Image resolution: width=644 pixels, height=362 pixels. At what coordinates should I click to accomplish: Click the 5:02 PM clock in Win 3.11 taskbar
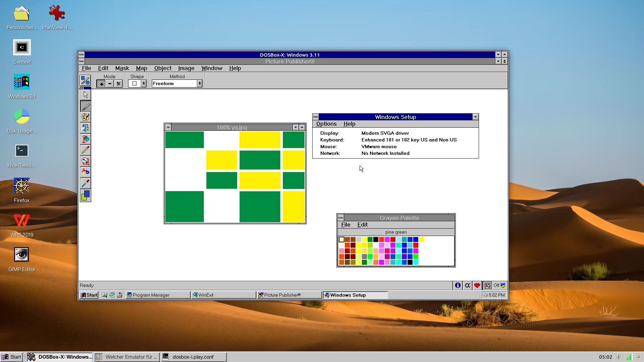point(494,295)
